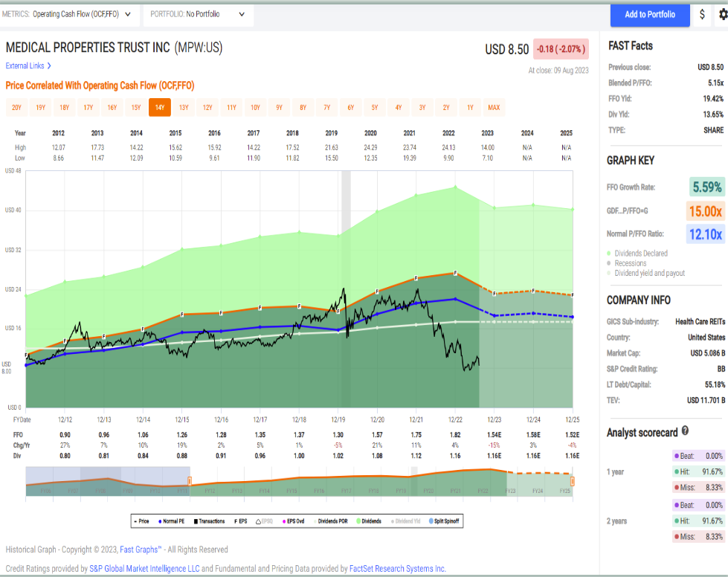Image resolution: width=728 pixels, height=577 pixels.
Task: Click the Div Yld 13.65% value
Action: (712, 115)
